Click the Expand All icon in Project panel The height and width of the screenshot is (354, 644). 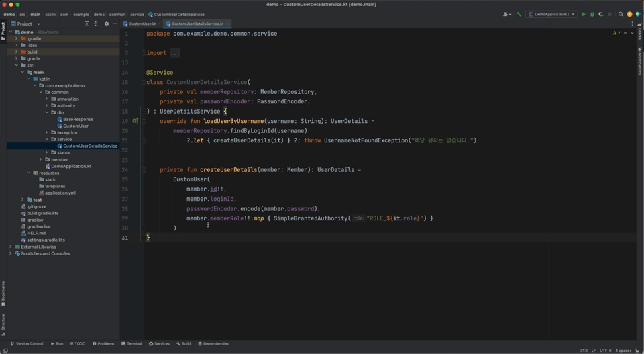87,24
